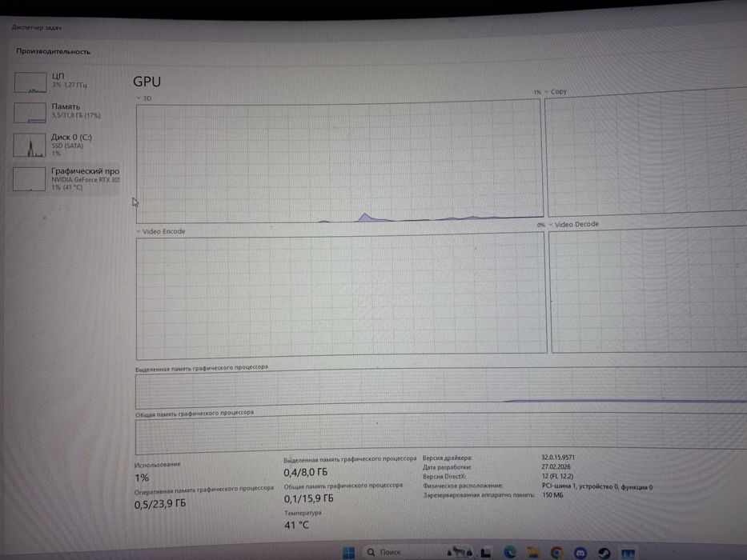Image resolution: width=747 pixels, height=560 pixels.
Task: Open Steam from the taskbar
Action: pos(604,553)
